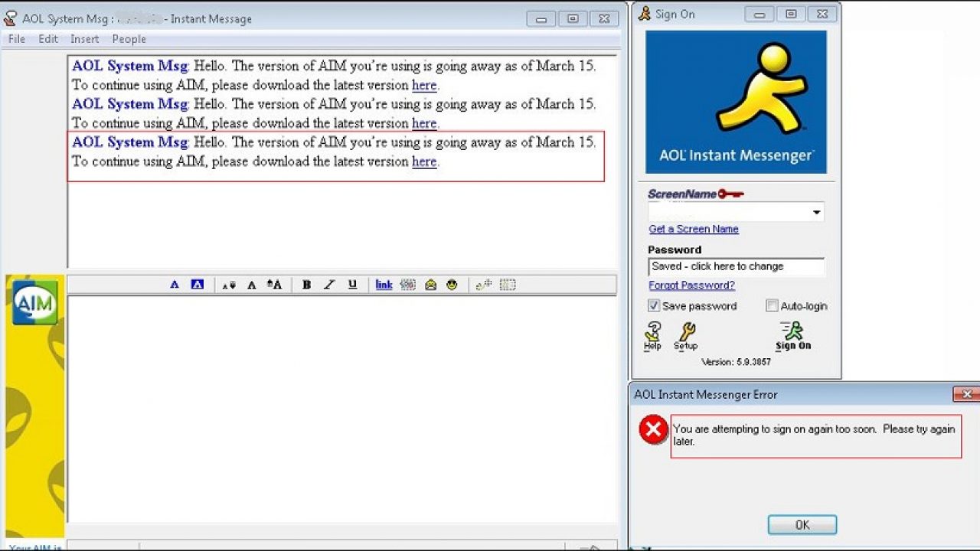Follow third message's "here" download link
The height and width of the screenshot is (551, 980).
pos(424,161)
